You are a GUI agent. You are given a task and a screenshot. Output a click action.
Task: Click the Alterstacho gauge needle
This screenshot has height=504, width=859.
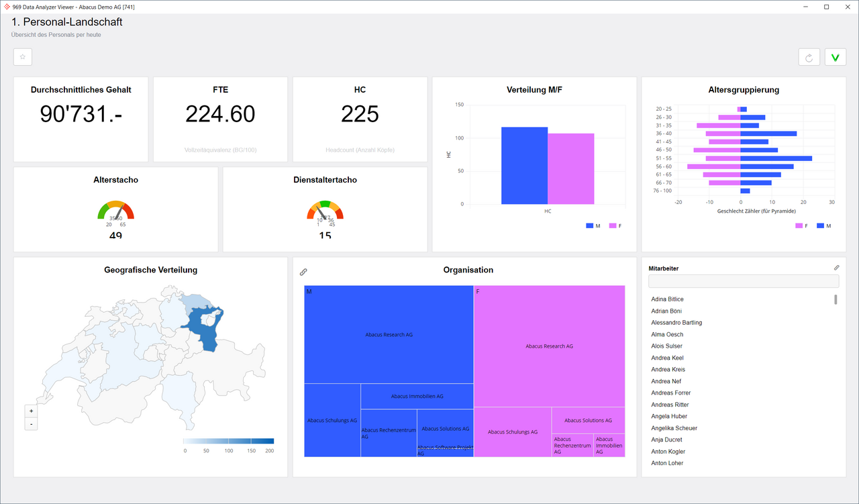118,213
